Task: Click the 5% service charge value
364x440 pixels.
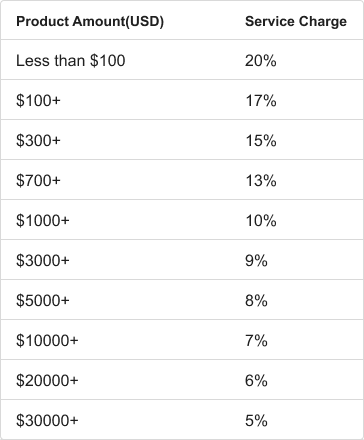Action: click(x=256, y=421)
